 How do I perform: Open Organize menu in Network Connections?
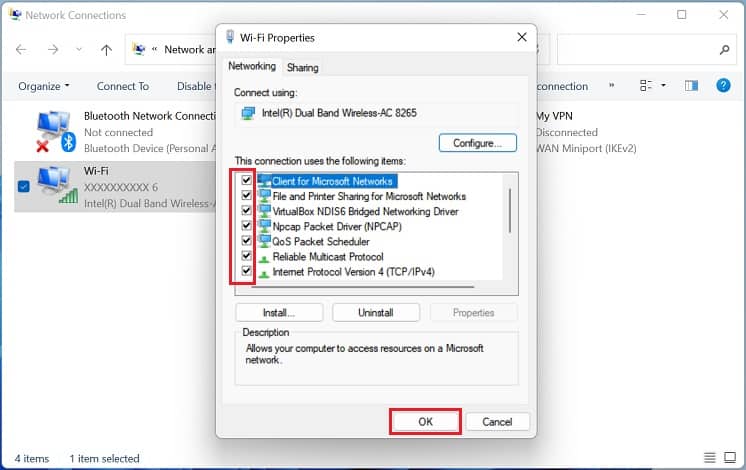(44, 86)
